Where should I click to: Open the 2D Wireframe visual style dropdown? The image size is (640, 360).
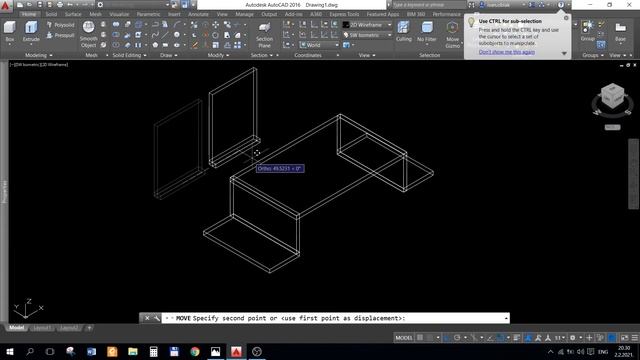pyautogui.click(x=367, y=25)
